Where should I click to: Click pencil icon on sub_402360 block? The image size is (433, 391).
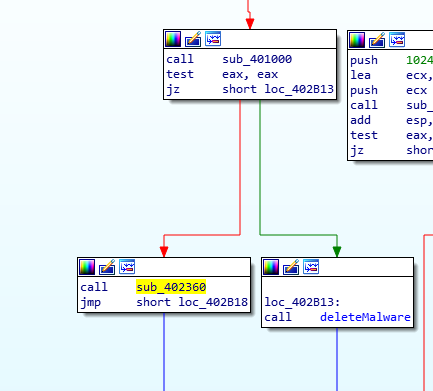[107, 267]
